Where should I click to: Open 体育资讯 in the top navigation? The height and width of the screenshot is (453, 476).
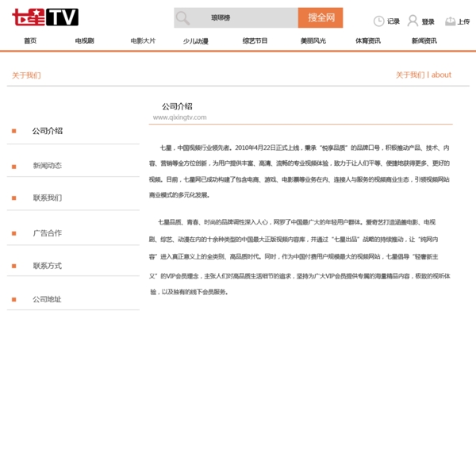click(x=367, y=40)
